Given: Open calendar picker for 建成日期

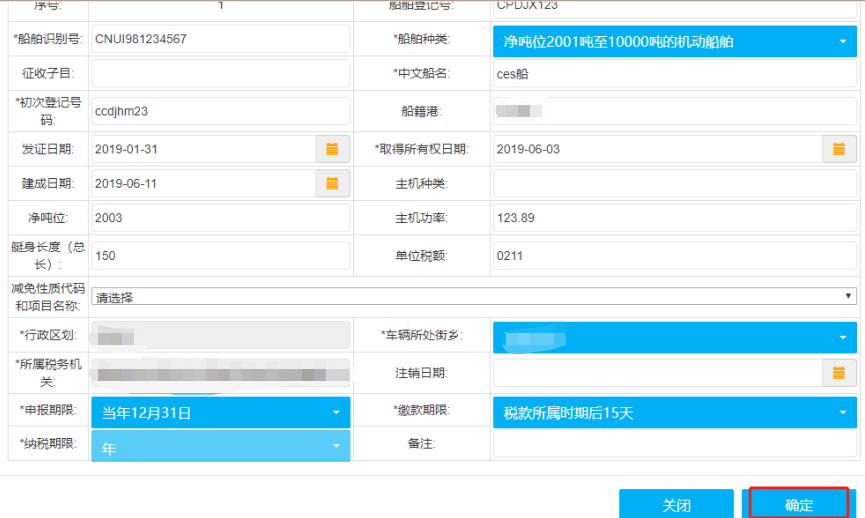Looking at the screenshot, I should (332, 183).
